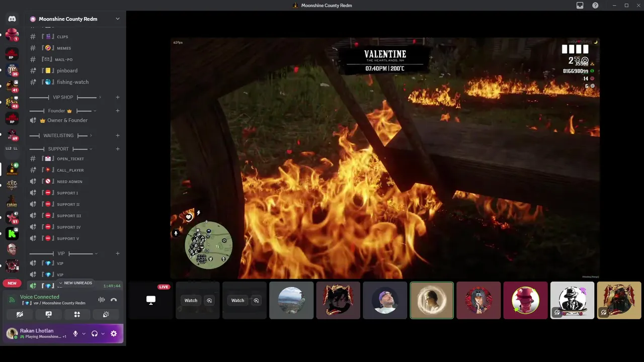
Task: Select the LIVE screen share tile
Action: [150, 300]
